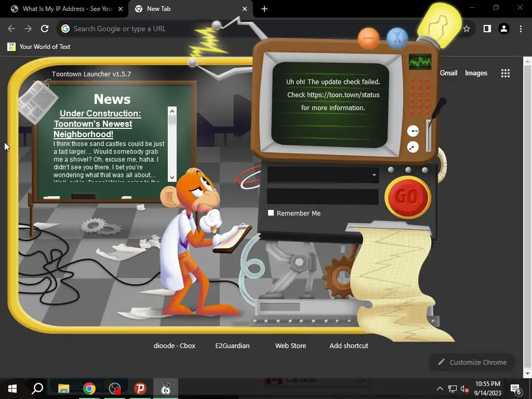The width and height of the screenshot is (532, 399).
Task: Show hidden system tray icons
Action: point(440,389)
